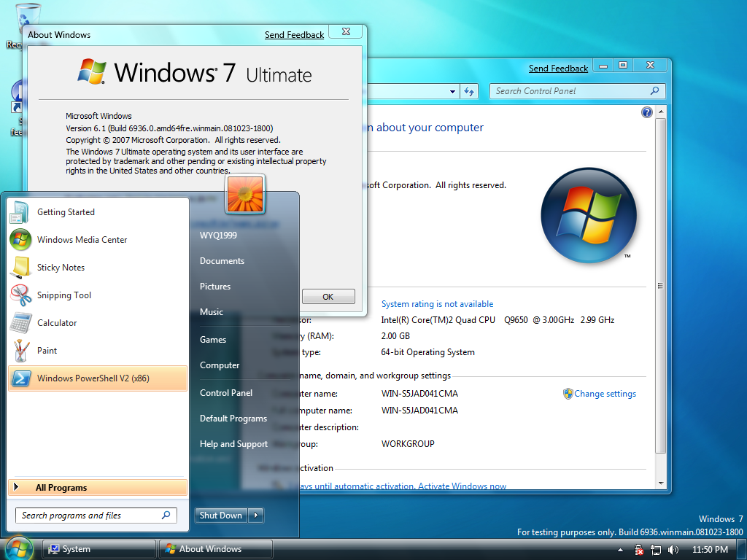Launch Windows Media Center
Image resolution: width=747 pixels, height=560 pixels.
pyautogui.click(x=98, y=239)
